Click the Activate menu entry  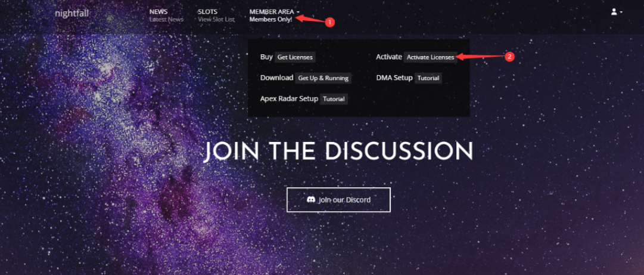[x=388, y=57]
